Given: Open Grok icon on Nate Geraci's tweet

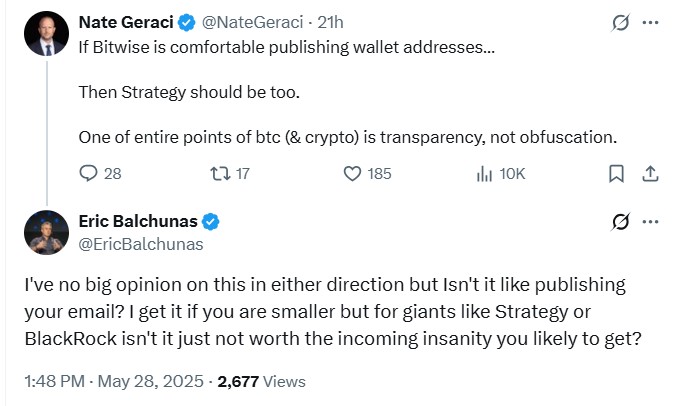Looking at the screenshot, I should pos(619,22).
